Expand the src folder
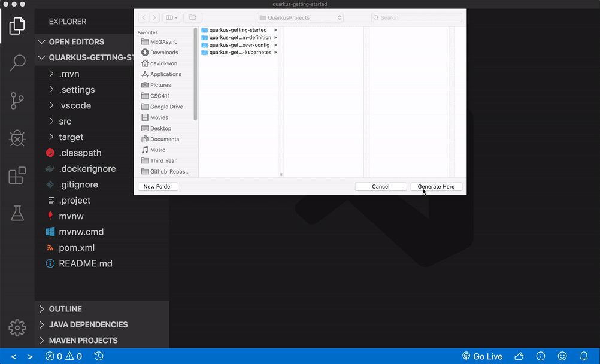This screenshot has width=600, height=364. [65, 122]
